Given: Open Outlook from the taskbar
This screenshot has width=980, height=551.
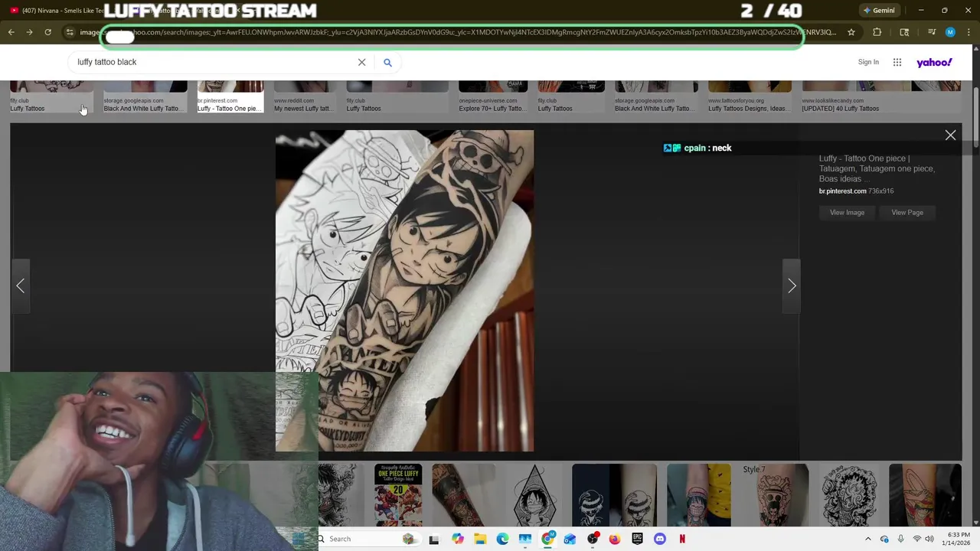Looking at the screenshot, I should tap(570, 539).
